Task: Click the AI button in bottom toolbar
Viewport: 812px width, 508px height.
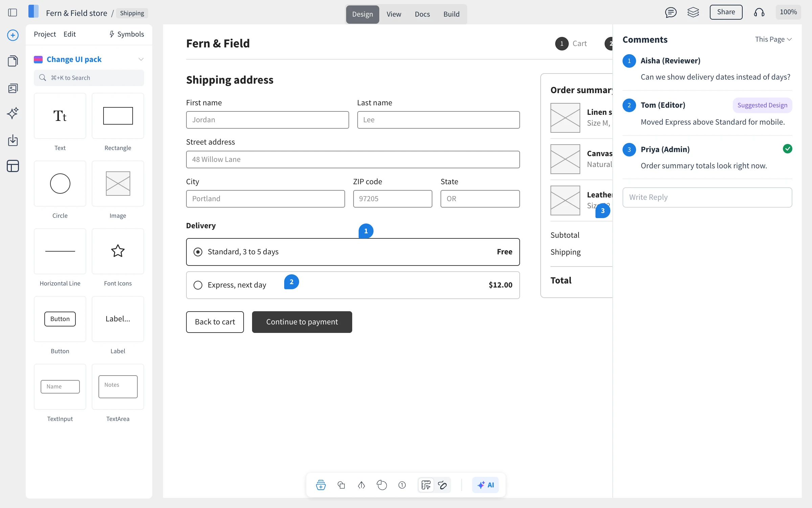Action: (486, 485)
